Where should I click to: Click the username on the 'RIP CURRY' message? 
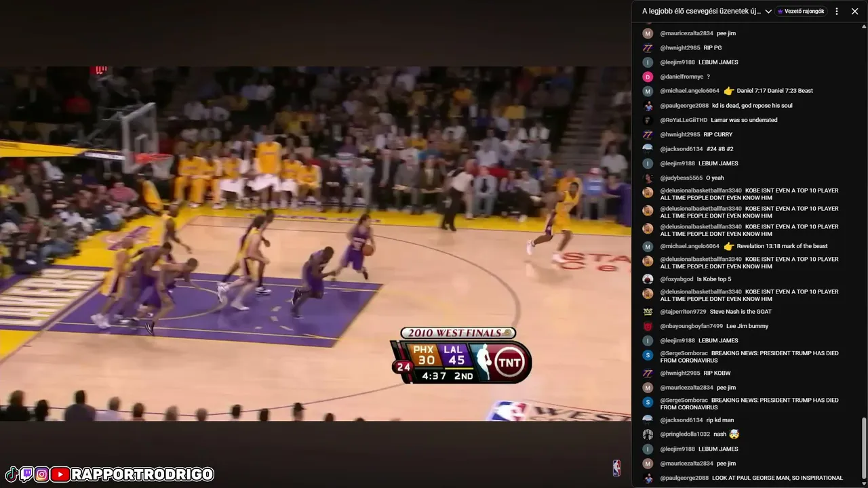[x=680, y=135]
